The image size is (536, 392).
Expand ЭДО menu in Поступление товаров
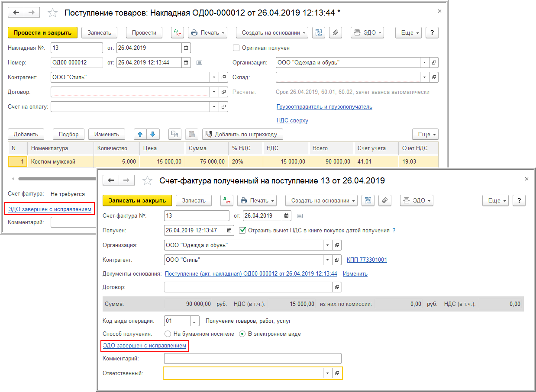pos(367,32)
